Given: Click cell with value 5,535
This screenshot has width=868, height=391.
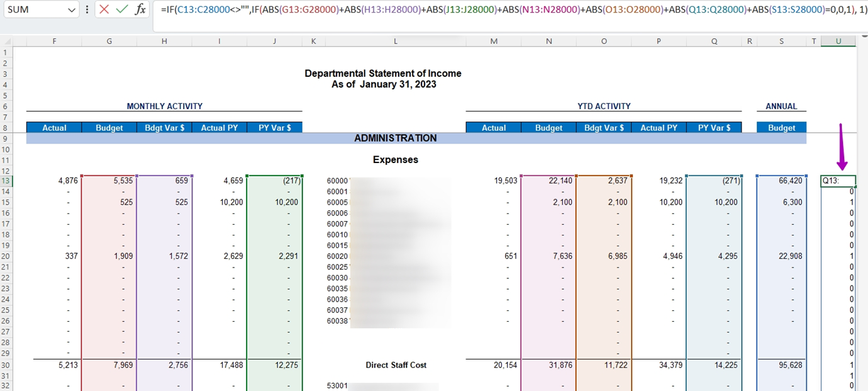Looking at the screenshot, I should click(x=109, y=181).
